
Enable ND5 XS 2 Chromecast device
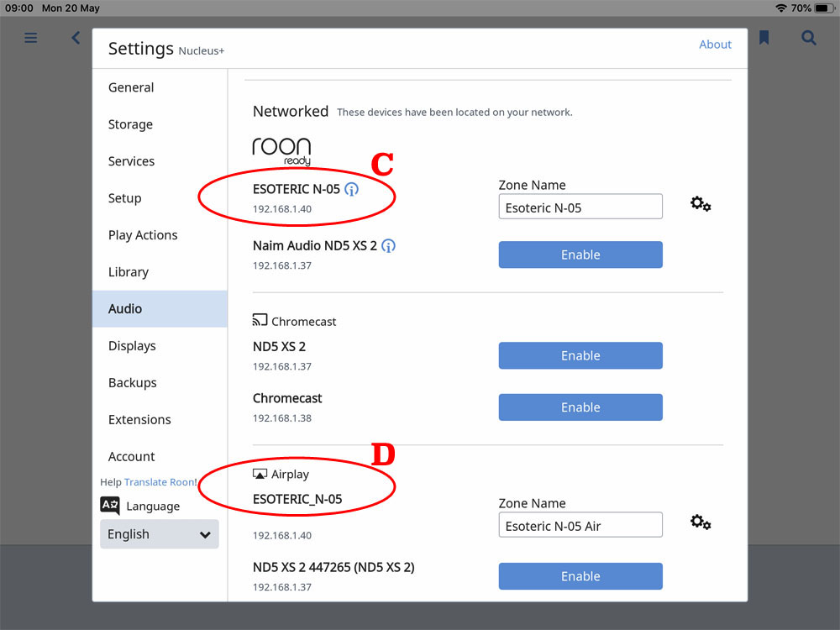(x=580, y=355)
